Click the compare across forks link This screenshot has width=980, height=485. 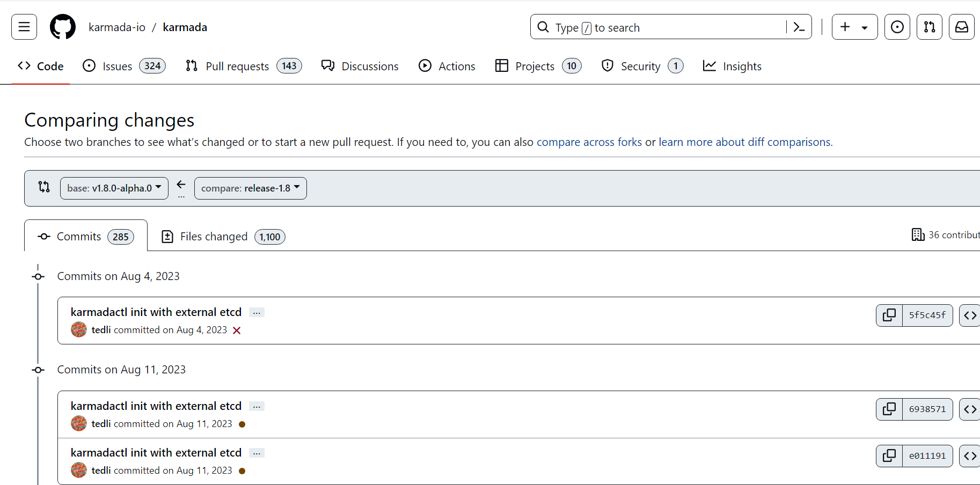(x=589, y=142)
